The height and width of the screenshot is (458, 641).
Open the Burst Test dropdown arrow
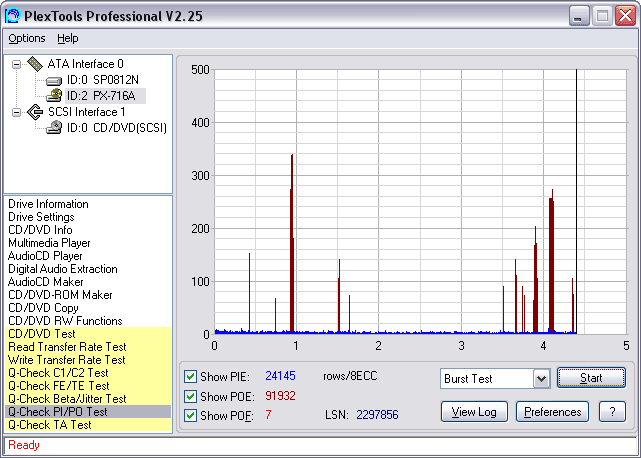(541, 379)
